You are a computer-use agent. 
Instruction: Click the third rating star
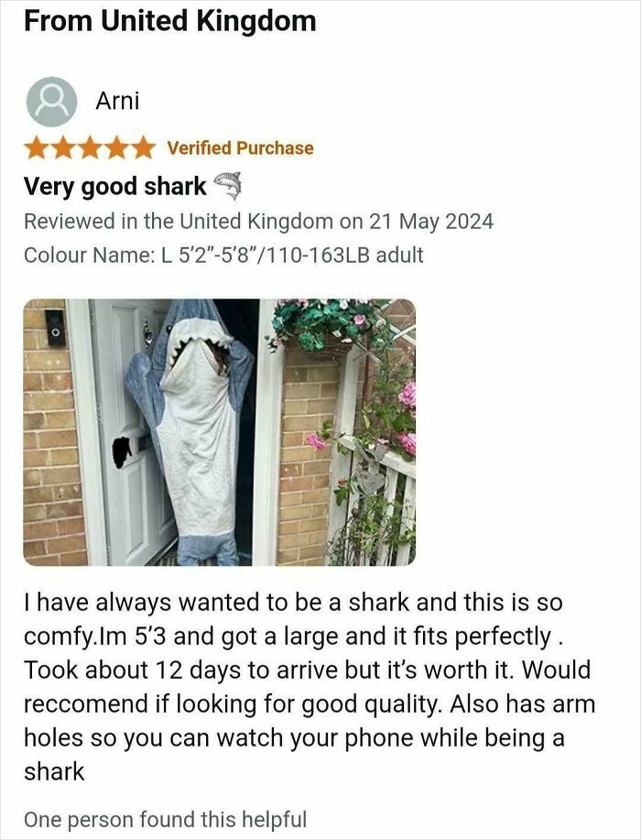(89, 147)
